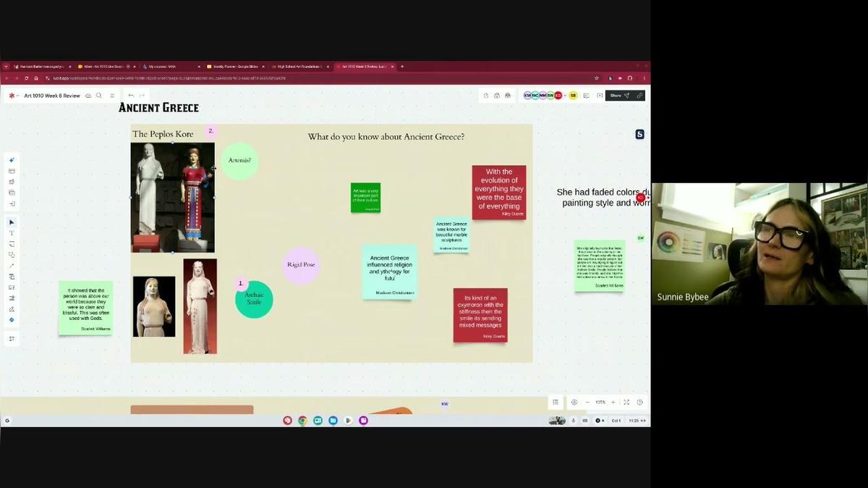Click the document title Art 1010 Week 6 Review
This screenshot has height=488, width=868.
click(52, 96)
